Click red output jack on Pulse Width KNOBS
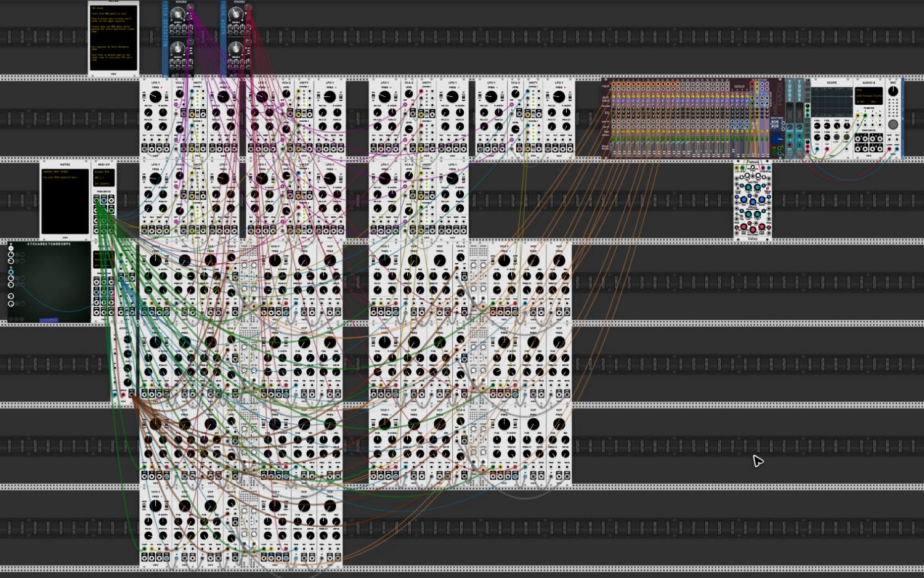This screenshot has height=578, width=924. 248,7
